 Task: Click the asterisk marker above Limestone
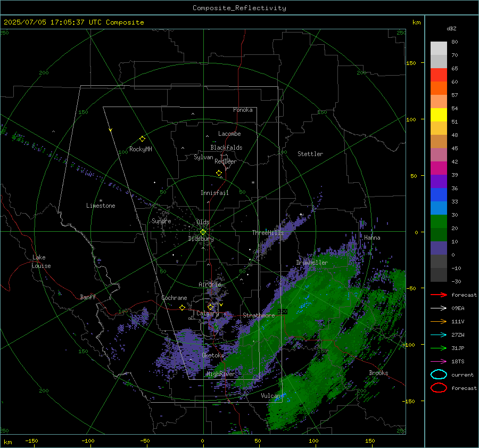coord(101,201)
